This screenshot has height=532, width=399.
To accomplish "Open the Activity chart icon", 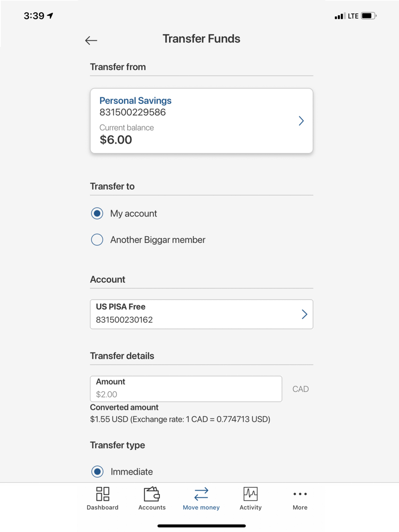I will [x=251, y=494].
